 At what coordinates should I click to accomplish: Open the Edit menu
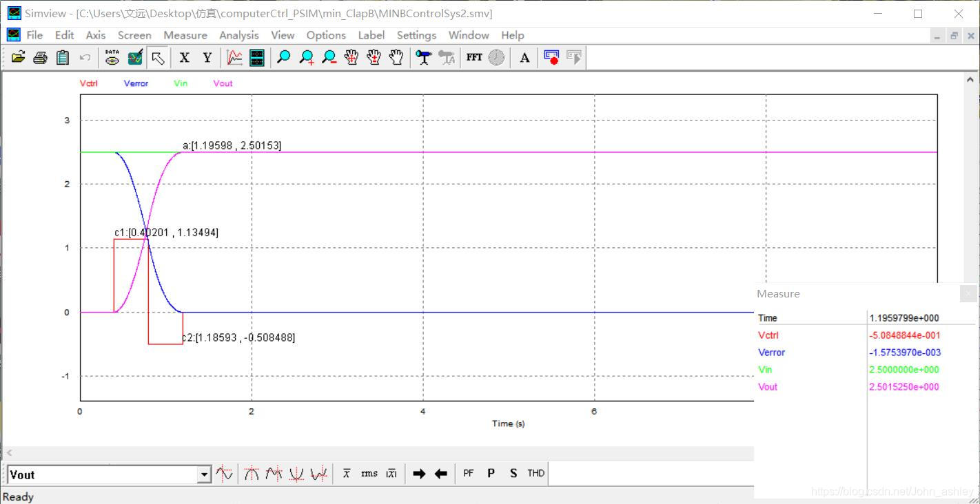click(x=64, y=35)
